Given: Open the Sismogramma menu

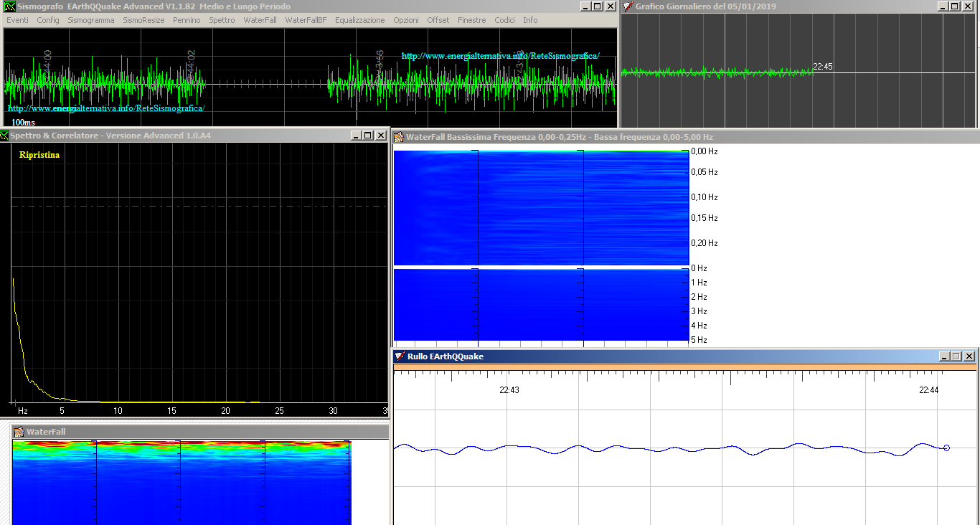Looking at the screenshot, I should point(91,20).
